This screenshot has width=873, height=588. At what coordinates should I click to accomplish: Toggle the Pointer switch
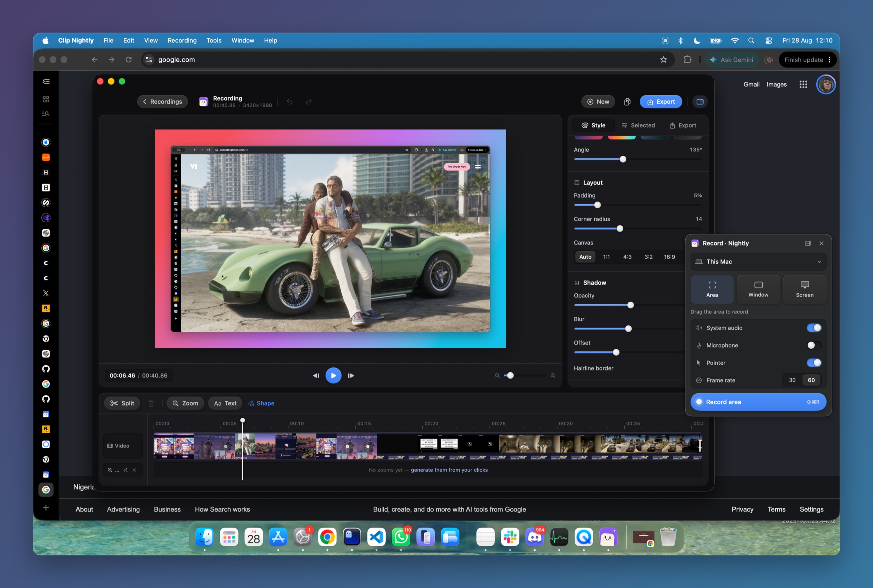pos(814,363)
